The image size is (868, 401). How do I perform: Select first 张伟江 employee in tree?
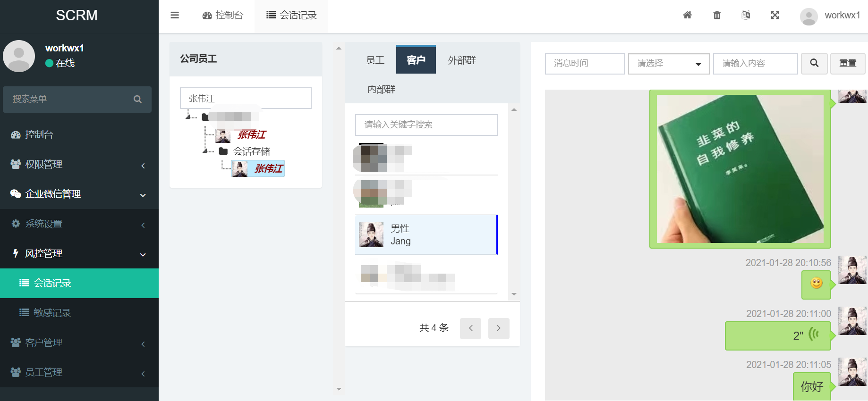252,135
